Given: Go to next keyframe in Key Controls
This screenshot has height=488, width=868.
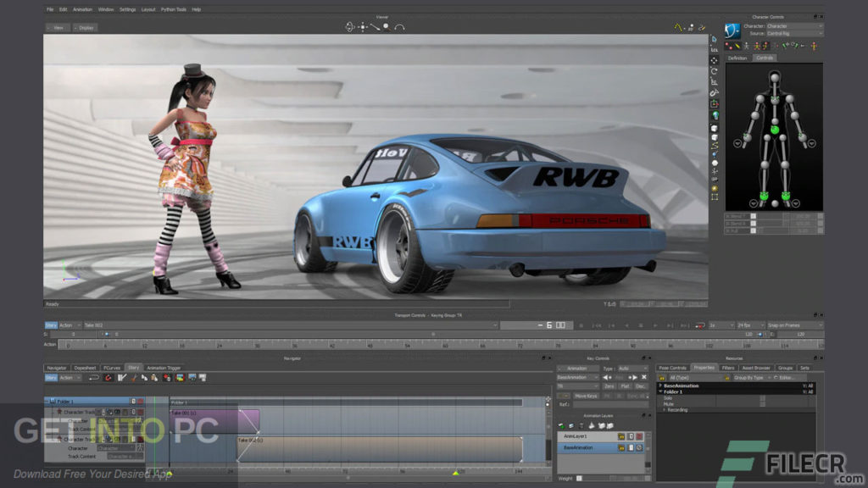Looking at the screenshot, I should click(x=632, y=377).
